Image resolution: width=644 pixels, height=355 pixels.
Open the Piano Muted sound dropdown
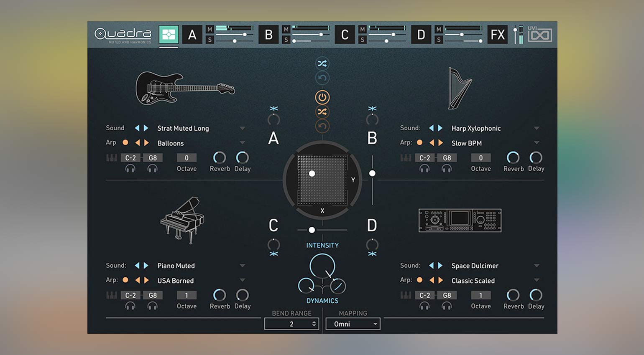click(x=242, y=266)
